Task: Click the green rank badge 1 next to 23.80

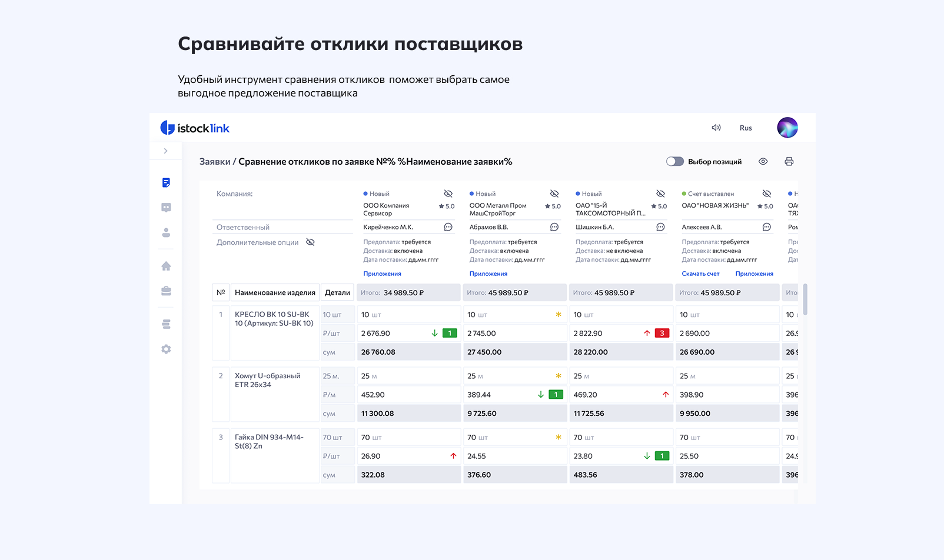Action: [x=662, y=456]
